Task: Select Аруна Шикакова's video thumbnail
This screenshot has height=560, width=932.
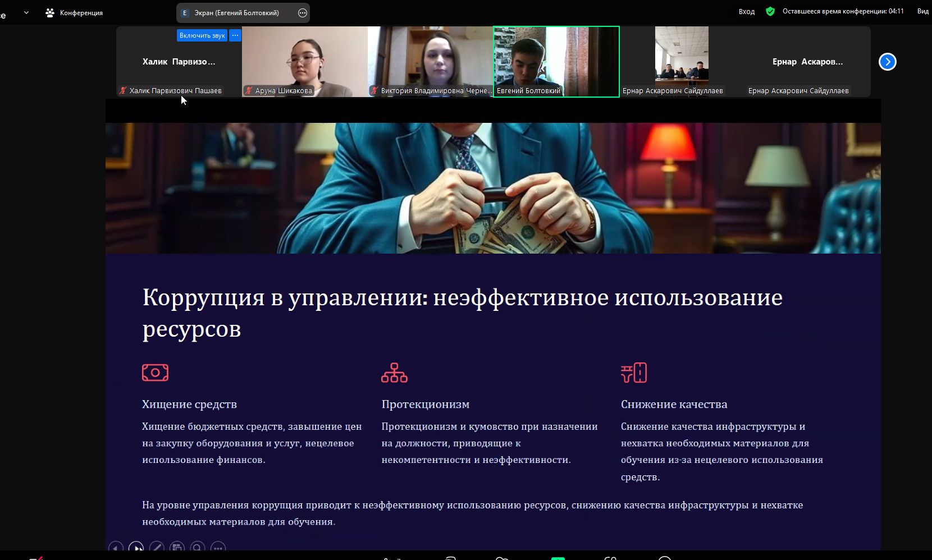Action: (x=304, y=59)
